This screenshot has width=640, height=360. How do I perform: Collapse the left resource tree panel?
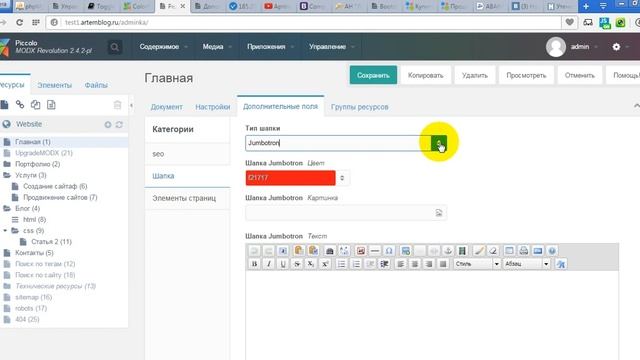pyautogui.click(x=131, y=105)
